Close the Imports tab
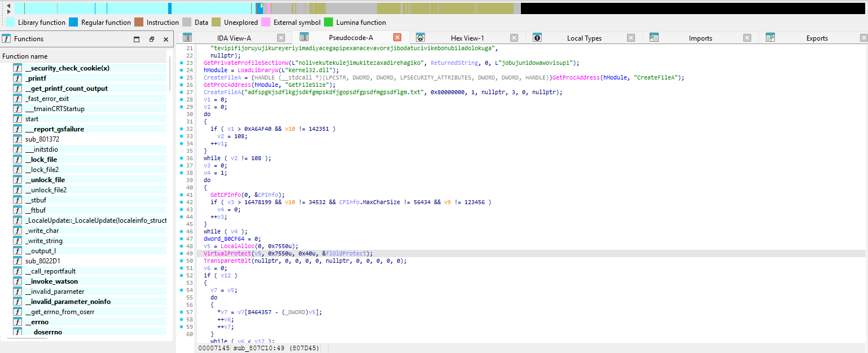 pyautogui.click(x=747, y=38)
